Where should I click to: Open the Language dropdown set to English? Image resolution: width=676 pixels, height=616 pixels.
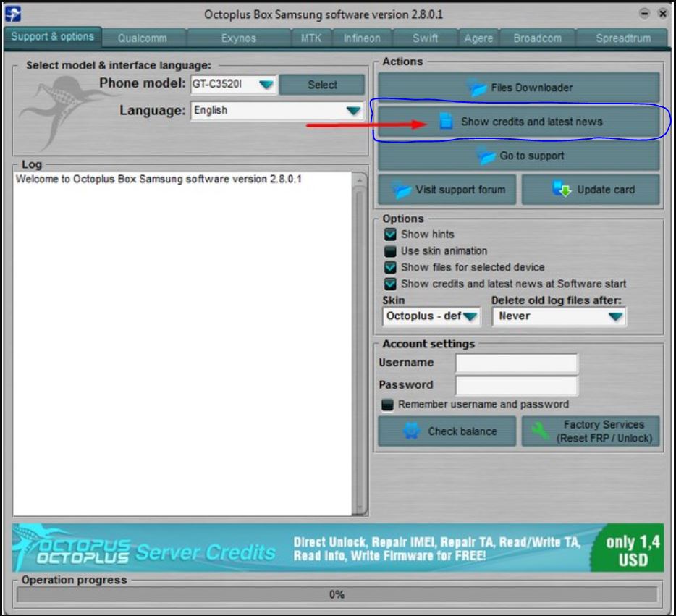[x=278, y=111]
